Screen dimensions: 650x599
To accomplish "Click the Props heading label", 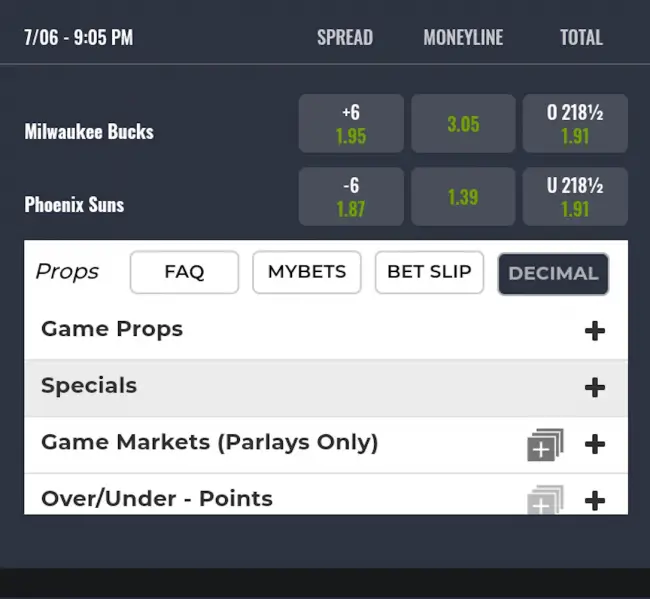I will pyautogui.click(x=67, y=271).
